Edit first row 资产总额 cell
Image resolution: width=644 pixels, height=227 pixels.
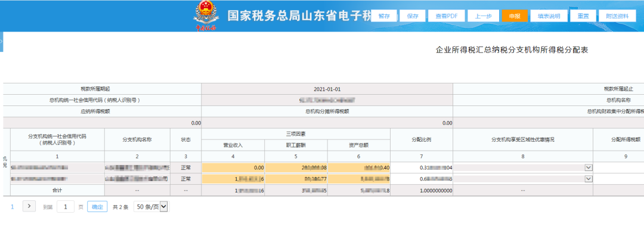[x=359, y=167]
